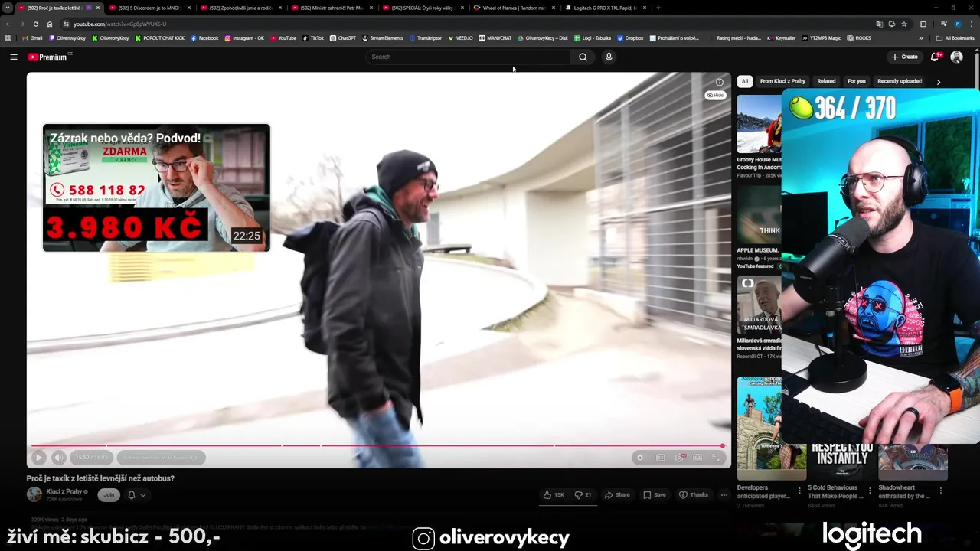Image resolution: width=980 pixels, height=551 pixels.
Task: Start voice search with the microphone
Action: (609, 57)
